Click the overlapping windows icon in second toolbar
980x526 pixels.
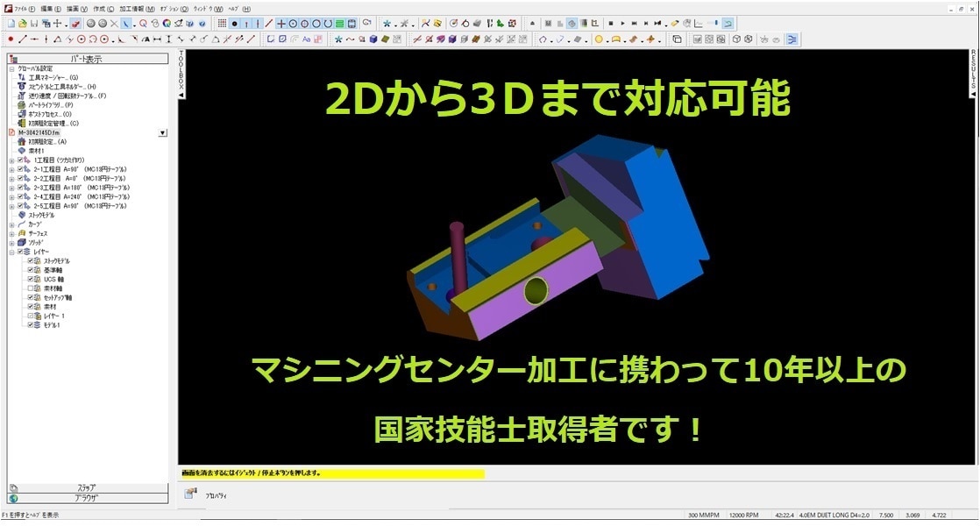(677, 39)
